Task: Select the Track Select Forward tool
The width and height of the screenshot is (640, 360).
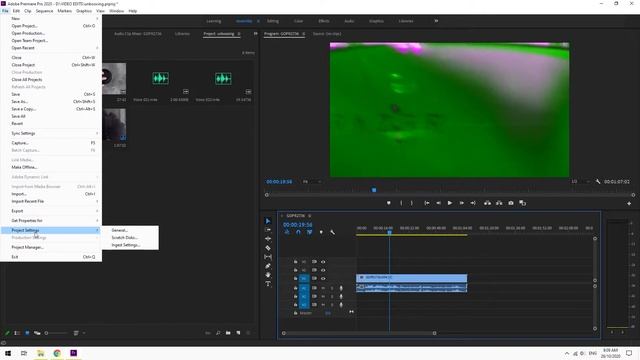Action: point(268,230)
